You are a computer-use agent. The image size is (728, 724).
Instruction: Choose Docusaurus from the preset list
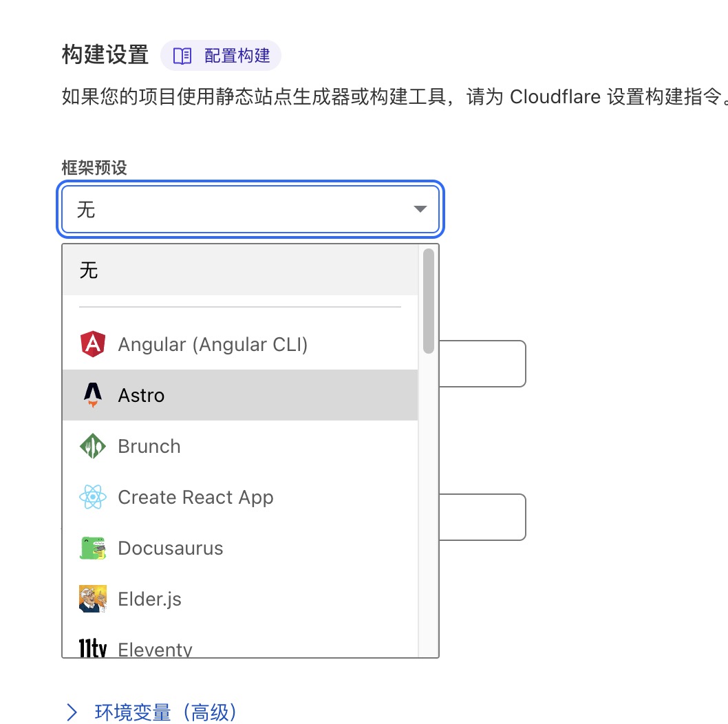click(x=171, y=548)
